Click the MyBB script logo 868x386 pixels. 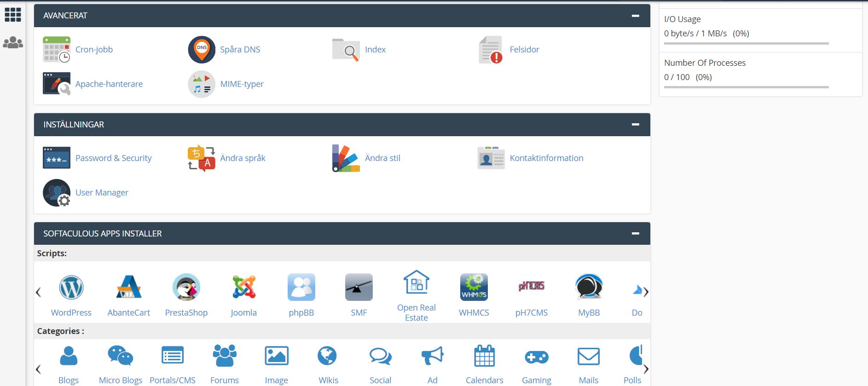point(589,287)
